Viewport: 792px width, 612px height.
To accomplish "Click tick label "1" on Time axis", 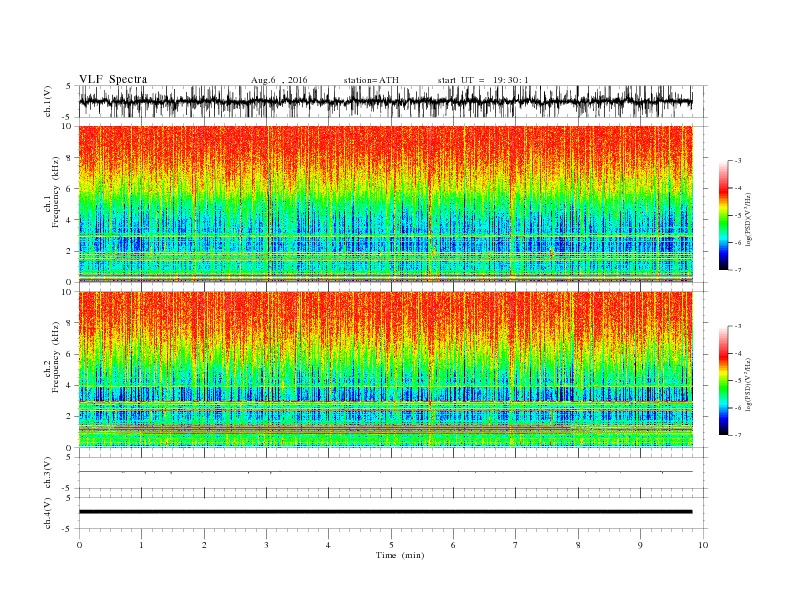I will coord(142,545).
